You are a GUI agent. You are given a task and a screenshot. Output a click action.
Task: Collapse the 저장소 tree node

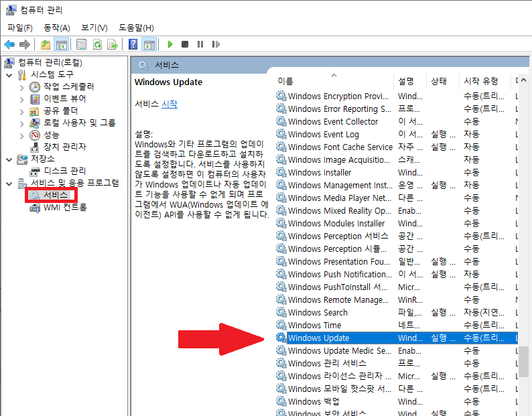click(x=9, y=159)
